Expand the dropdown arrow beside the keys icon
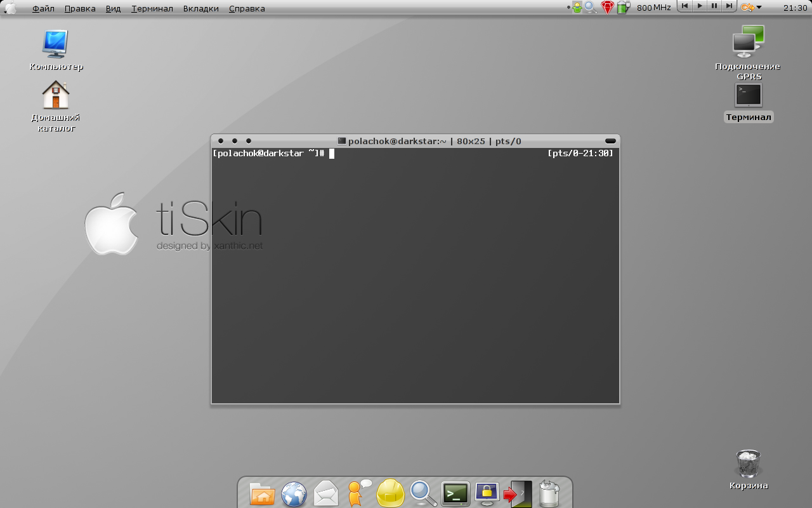Viewport: 812px width, 508px height. coord(759,8)
